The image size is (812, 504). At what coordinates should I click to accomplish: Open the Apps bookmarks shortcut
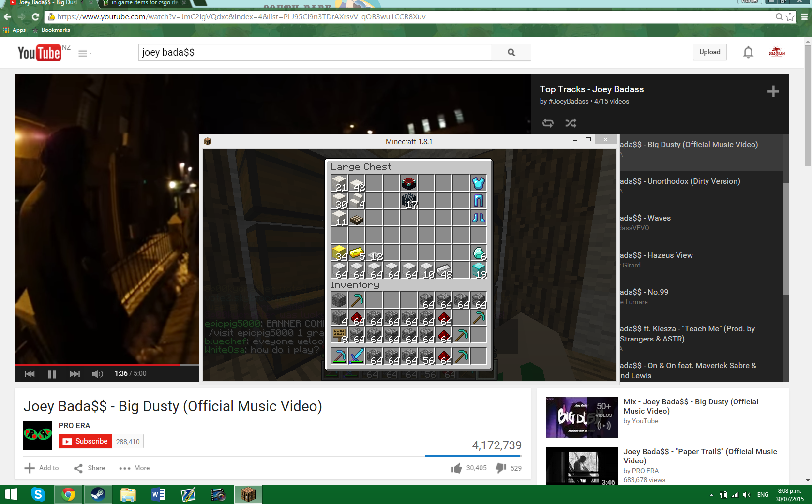coord(14,30)
